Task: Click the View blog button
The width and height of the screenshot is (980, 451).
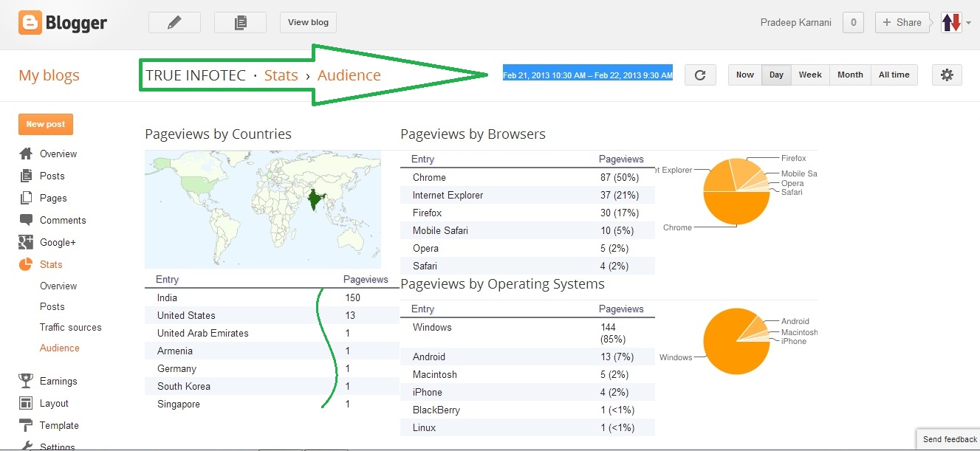Action: 308,23
